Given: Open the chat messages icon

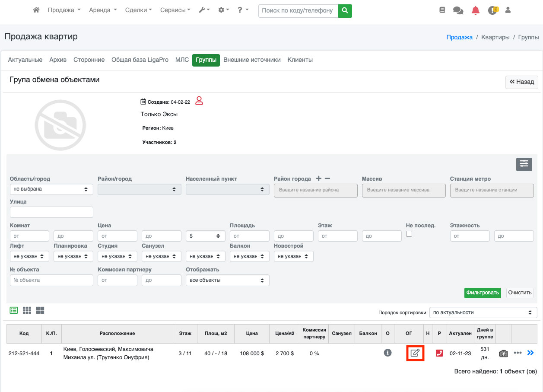Looking at the screenshot, I should [x=458, y=10].
